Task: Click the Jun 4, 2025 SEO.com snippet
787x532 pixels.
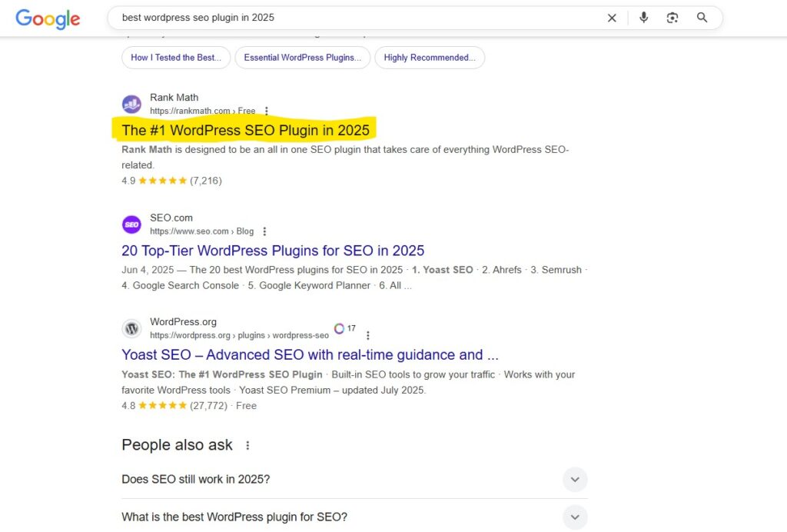Action: (x=354, y=278)
